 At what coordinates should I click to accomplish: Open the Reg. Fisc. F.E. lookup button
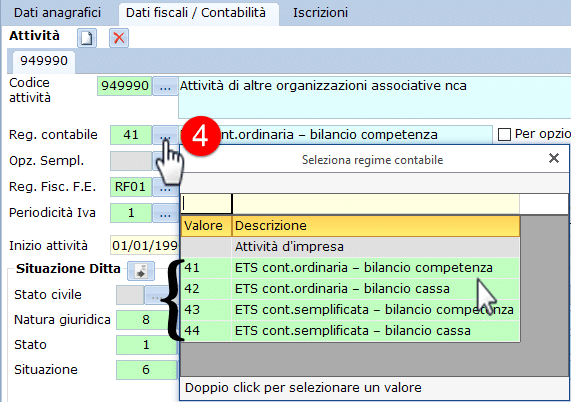click(166, 187)
